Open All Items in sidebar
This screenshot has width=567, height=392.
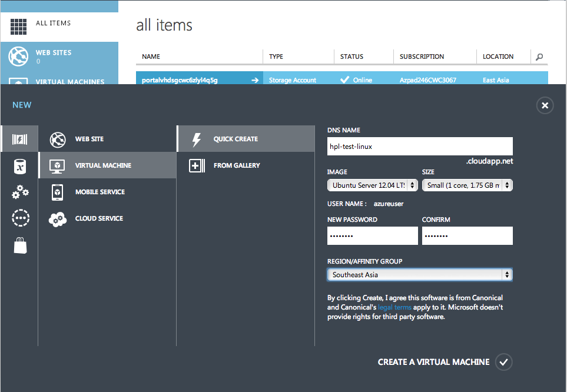pos(59,26)
